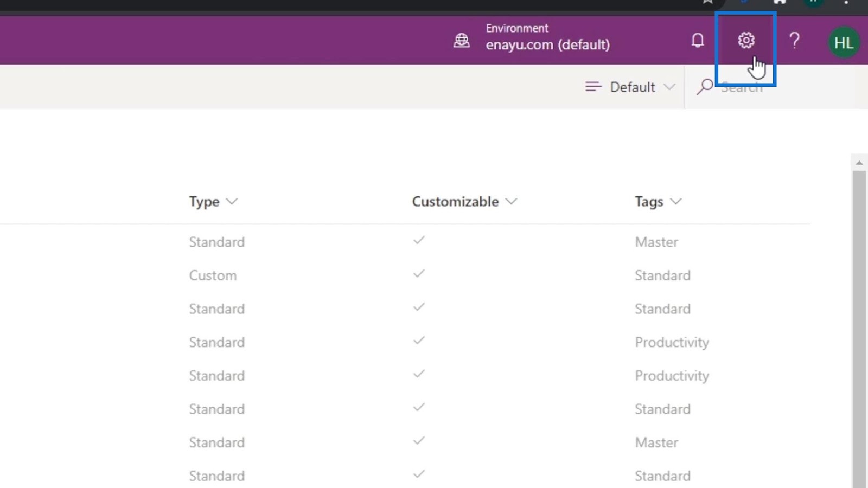Click the first Productivity tag
Screen dimensions: 868x488
coord(672,343)
